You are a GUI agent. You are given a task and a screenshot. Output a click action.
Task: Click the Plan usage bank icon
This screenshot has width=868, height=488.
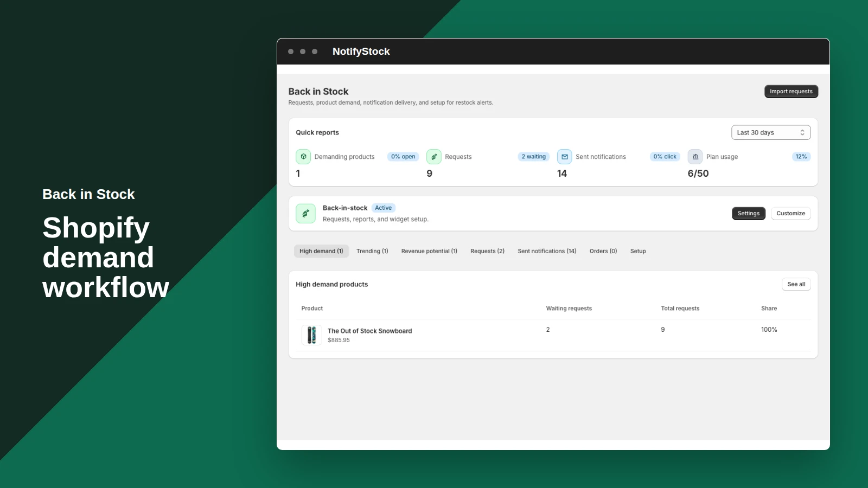click(x=695, y=157)
